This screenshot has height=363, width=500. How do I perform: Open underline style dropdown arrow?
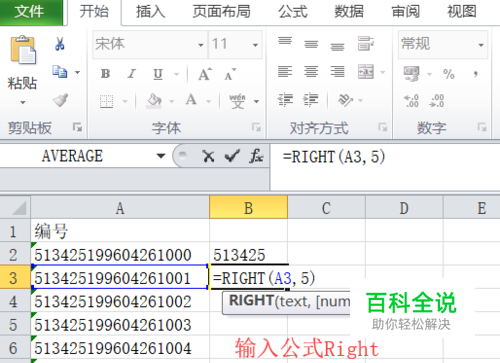coord(177,74)
